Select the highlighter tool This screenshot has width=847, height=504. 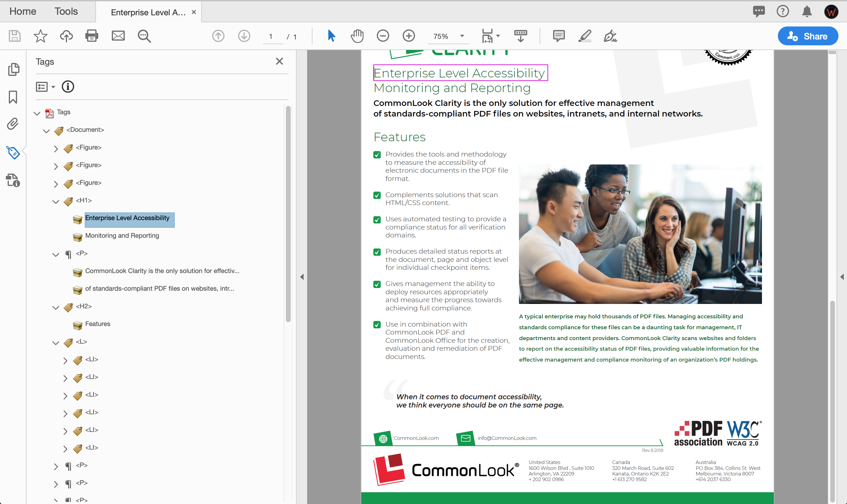(x=585, y=36)
